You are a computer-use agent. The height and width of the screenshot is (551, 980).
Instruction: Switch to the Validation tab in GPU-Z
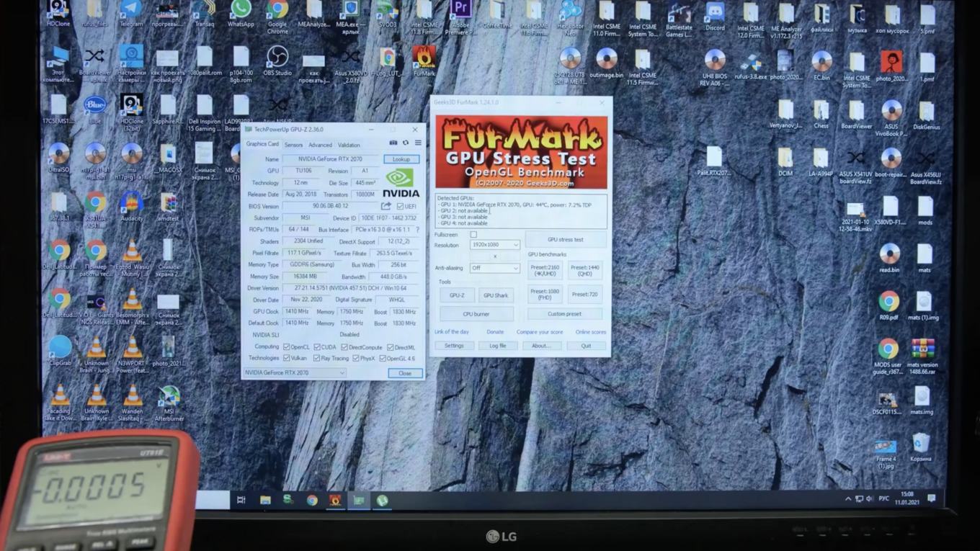click(x=349, y=145)
